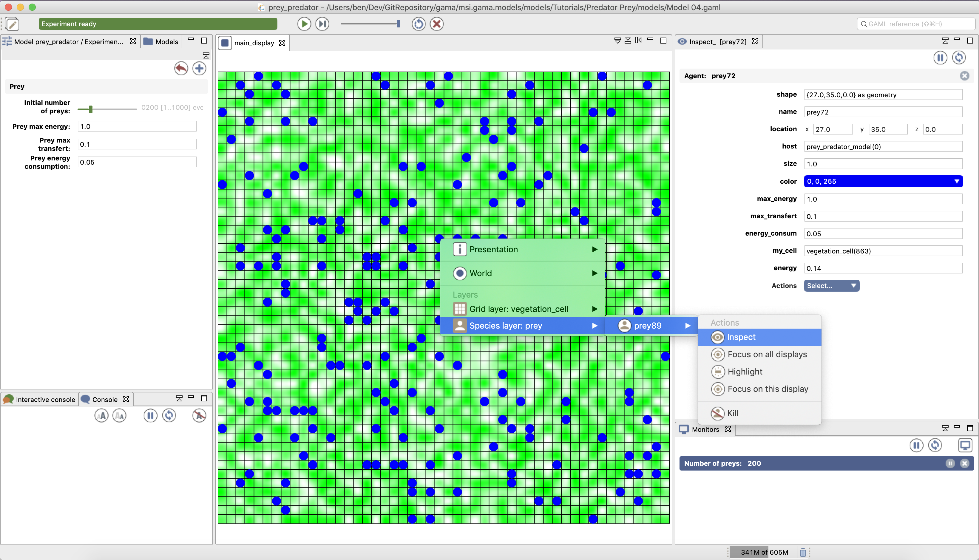The height and width of the screenshot is (560, 979).
Task: Edit the shape geometry field
Action: click(x=883, y=95)
